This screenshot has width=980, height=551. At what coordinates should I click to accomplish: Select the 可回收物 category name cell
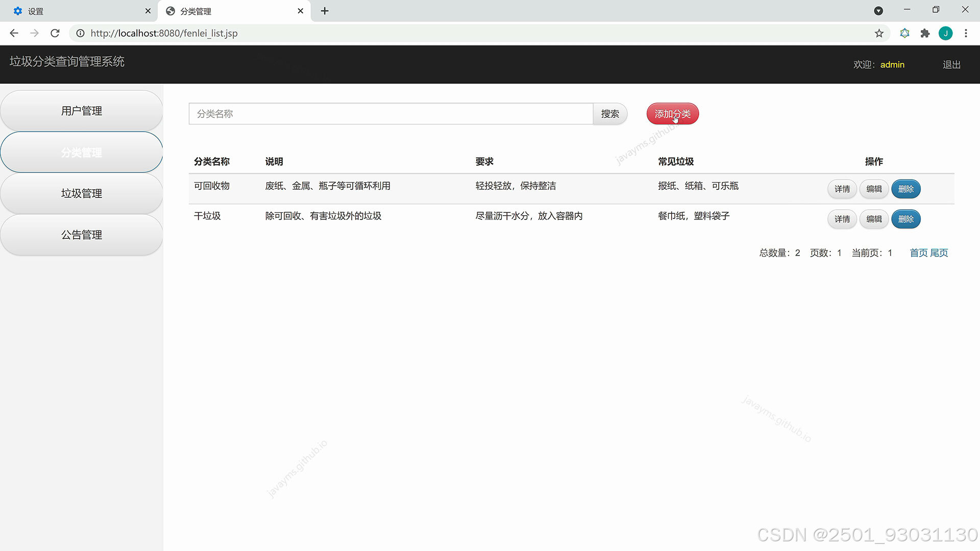tap(212, 186)
